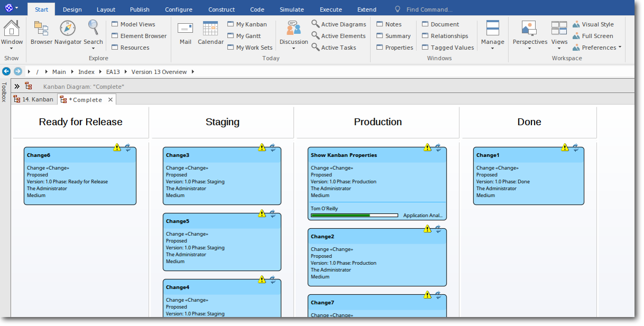Click refresh icon on Change1 card
Viewport: 644px width, 326px height.
click(x=575, y=147)
